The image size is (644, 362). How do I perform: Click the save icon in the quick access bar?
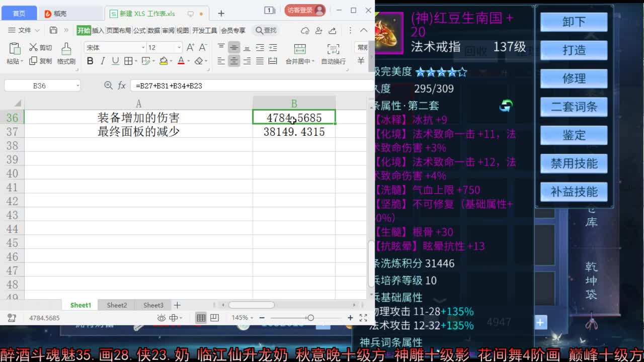54,30
